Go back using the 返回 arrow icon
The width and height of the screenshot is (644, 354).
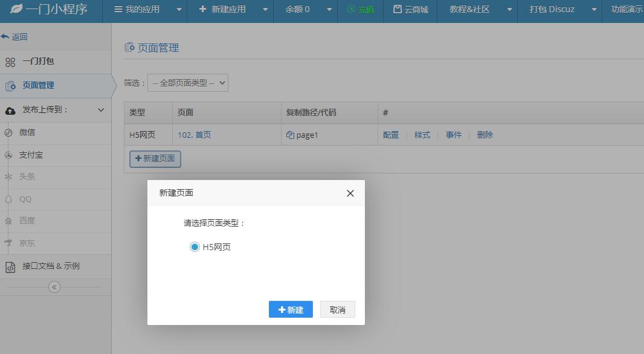click(x=5, y=37)
